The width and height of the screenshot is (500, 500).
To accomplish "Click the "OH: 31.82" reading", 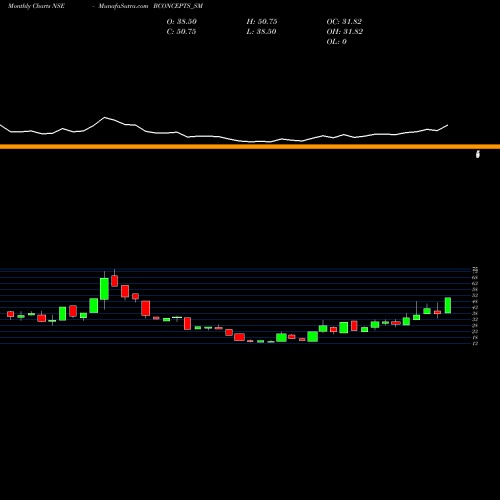I will [345, 31].
